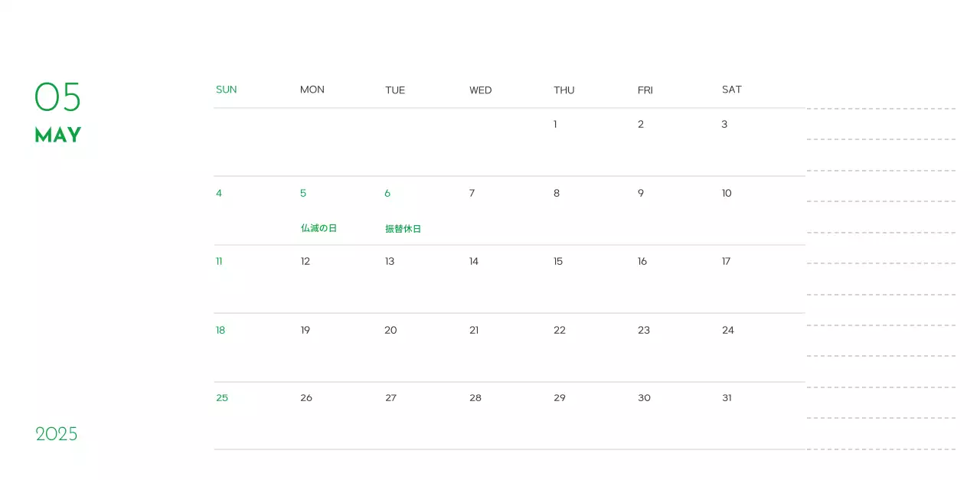Select date 10 on Saturday

pos(727,193)
